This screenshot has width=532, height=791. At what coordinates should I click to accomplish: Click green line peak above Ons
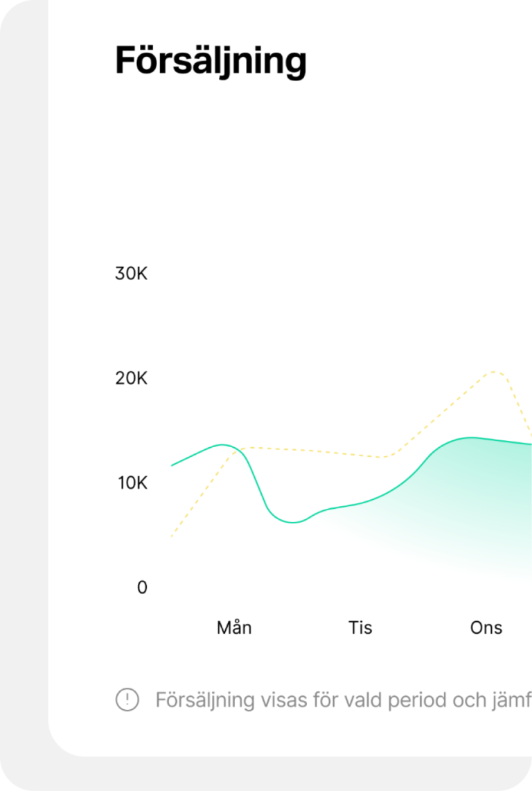click(471, 438)
